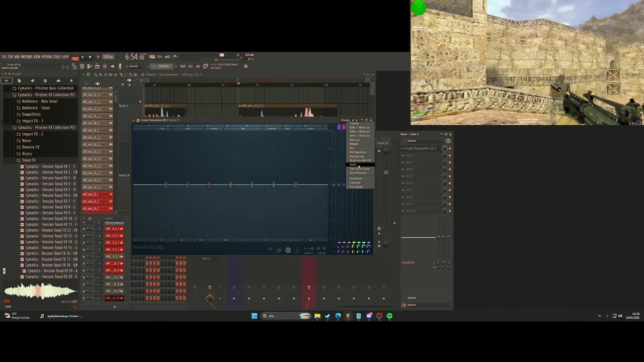This screenshot has width=644, height=362.
Task: Select Browser 'All' tab icon
Action: click(x=6, y=80)
